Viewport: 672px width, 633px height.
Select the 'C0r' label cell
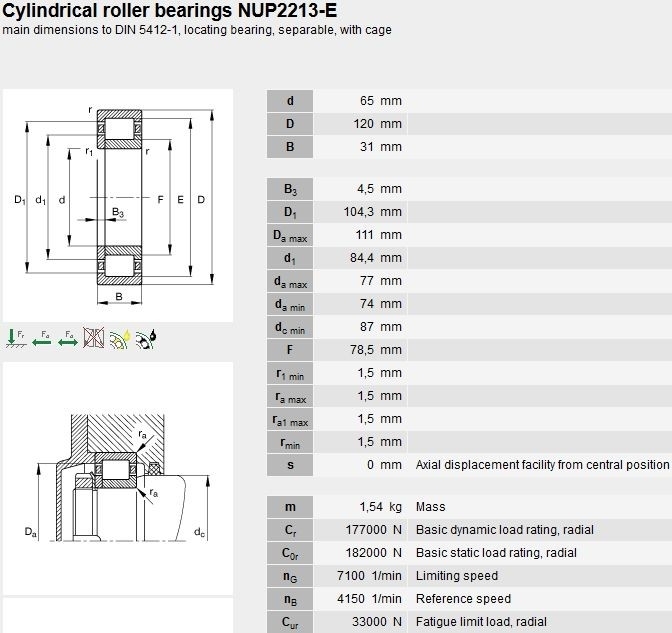290,553
